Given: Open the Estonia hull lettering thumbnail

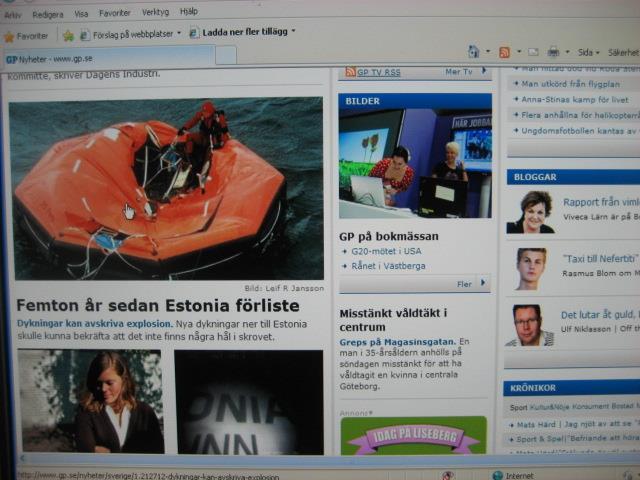Looking at the screenshot, I should click(249, 402).
